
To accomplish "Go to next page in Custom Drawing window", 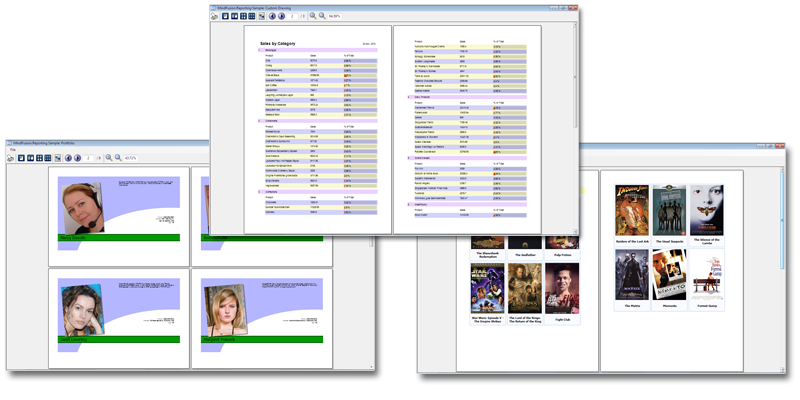I will pos(281,16).
